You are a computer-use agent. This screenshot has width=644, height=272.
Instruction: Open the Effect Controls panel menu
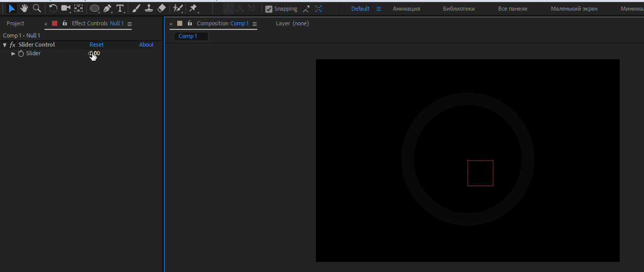(x=130, y=24)
